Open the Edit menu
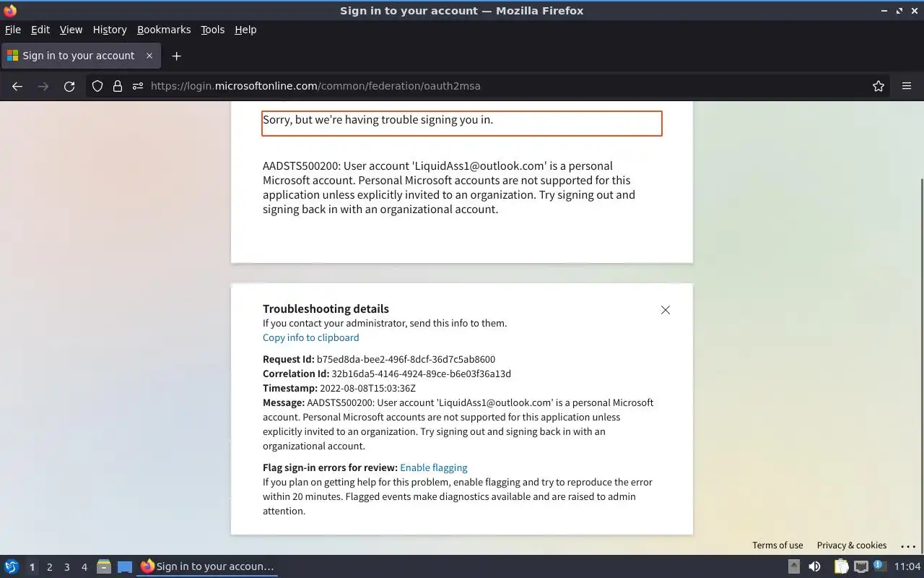The width and height of the screenshot is (924, 578). click(40, 30)
